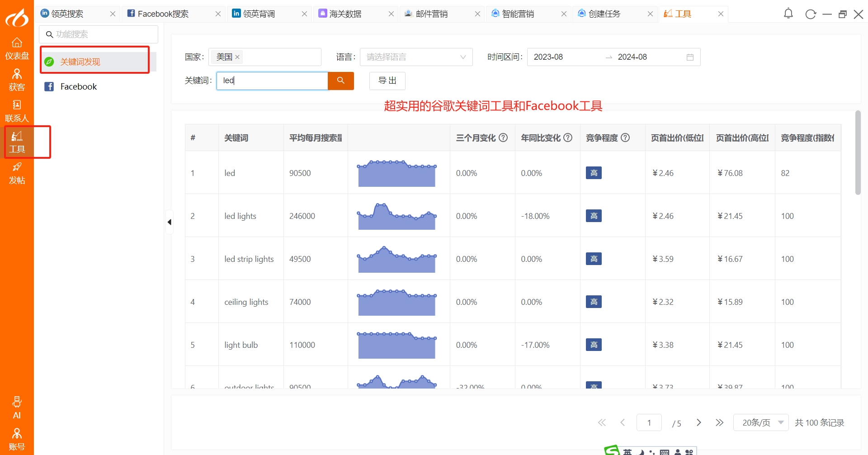Image resolution: width=868 pixels, height=455 pixels.
Task: Click the notification bell icon
Action: pos(788,14)
